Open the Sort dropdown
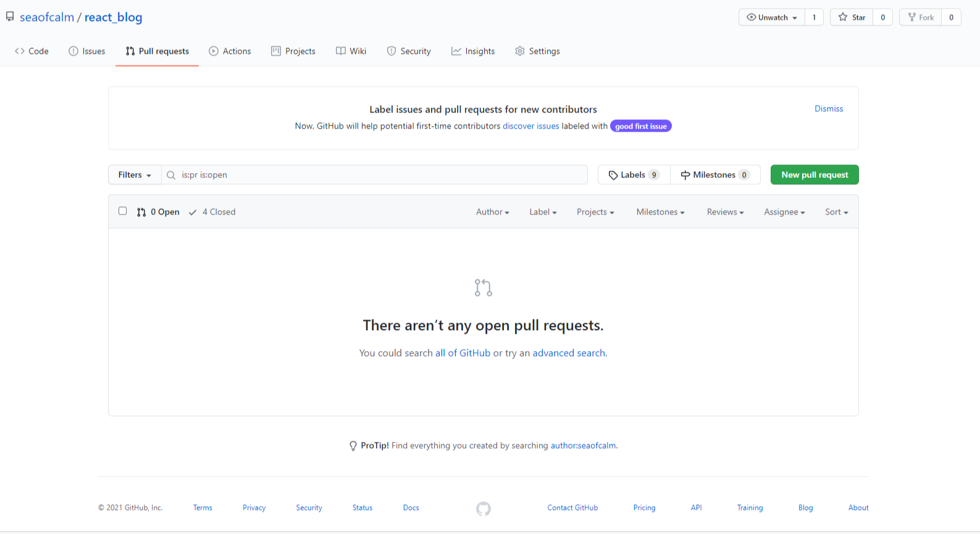980x534 pixels. point(837,212)
